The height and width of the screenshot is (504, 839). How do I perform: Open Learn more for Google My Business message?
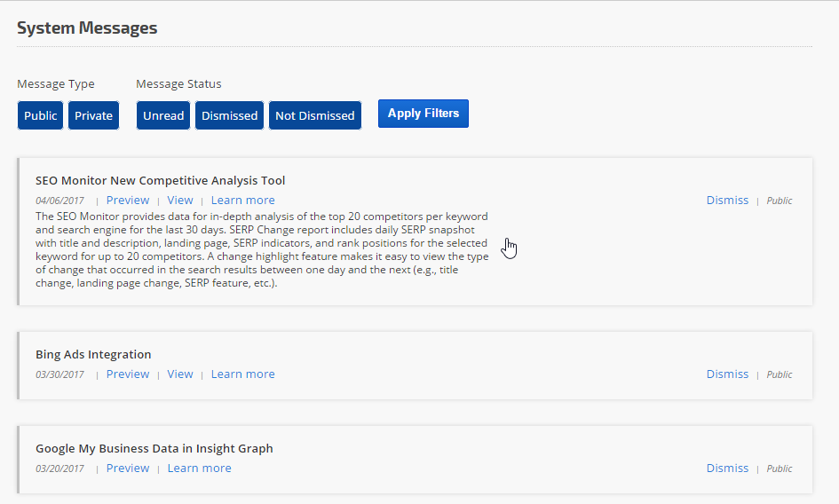(199, 469)
